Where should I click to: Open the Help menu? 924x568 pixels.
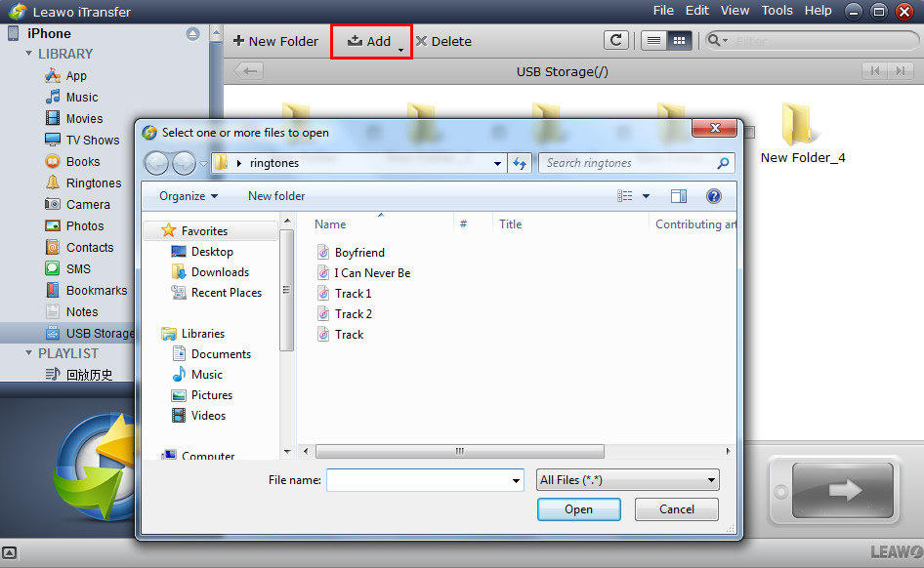[818, 11]
